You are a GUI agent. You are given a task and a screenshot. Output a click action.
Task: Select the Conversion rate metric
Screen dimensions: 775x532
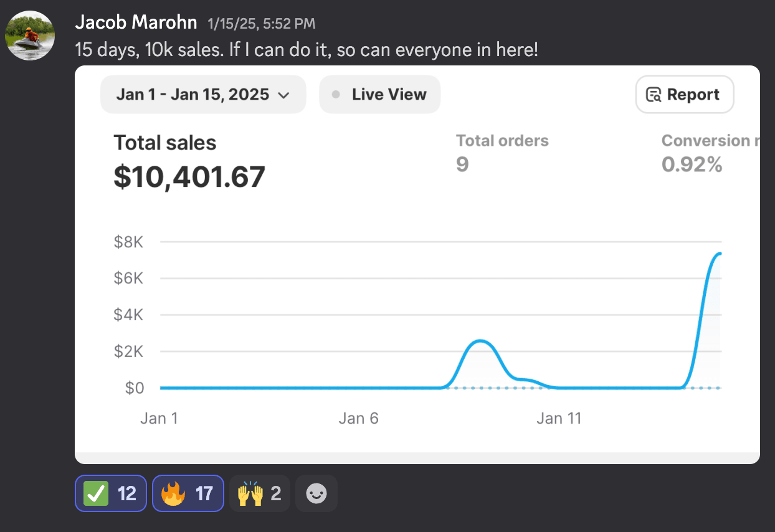(709, 141)
